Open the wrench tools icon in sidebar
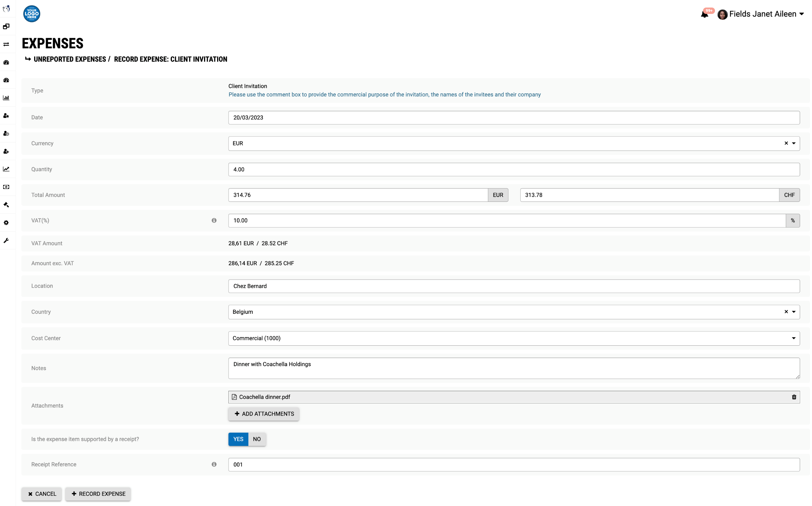Screen dimensions: 812x506 point(6,240)
